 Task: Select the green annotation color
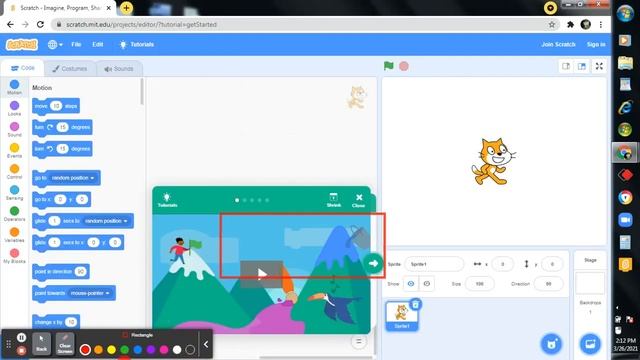(124, 349)
